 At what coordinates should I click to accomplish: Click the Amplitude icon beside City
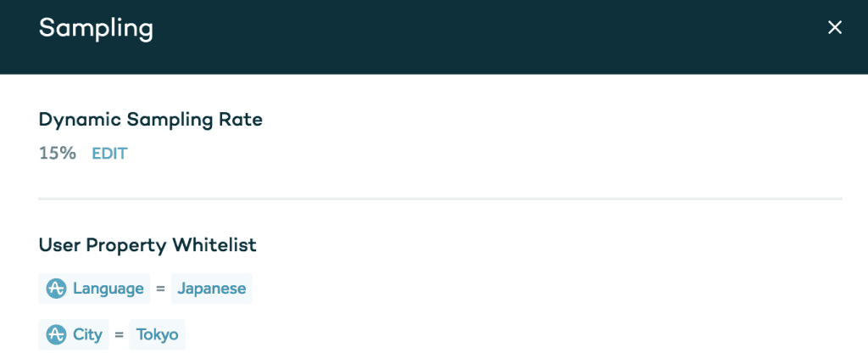[x=57, y=334]
